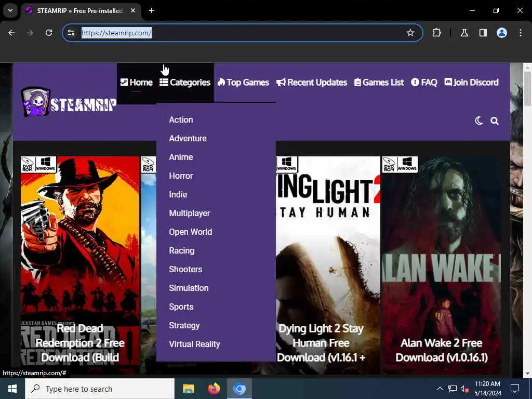Open the tab search dropdown arrow
The width and height of the screenshot is (532, 399).
pyautogui.click(x=10, y=10)
